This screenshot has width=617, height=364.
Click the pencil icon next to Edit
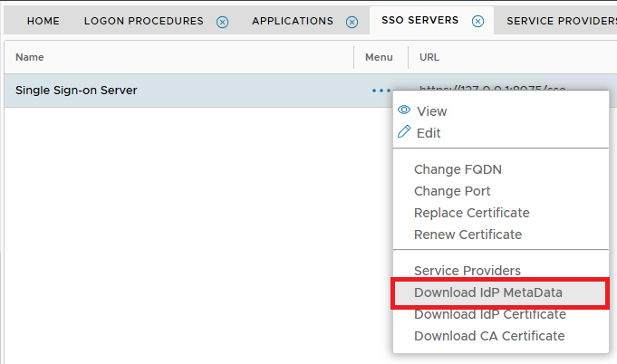click(x=404, y=132)
